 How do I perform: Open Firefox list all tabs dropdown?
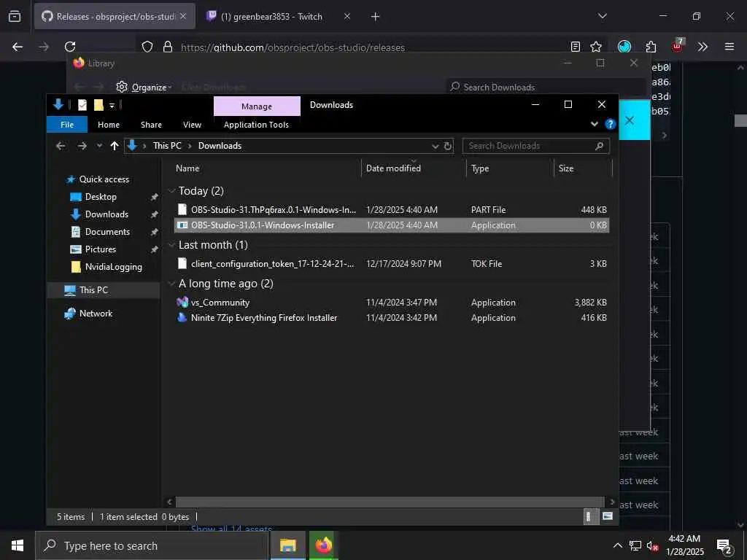[602, 16]
